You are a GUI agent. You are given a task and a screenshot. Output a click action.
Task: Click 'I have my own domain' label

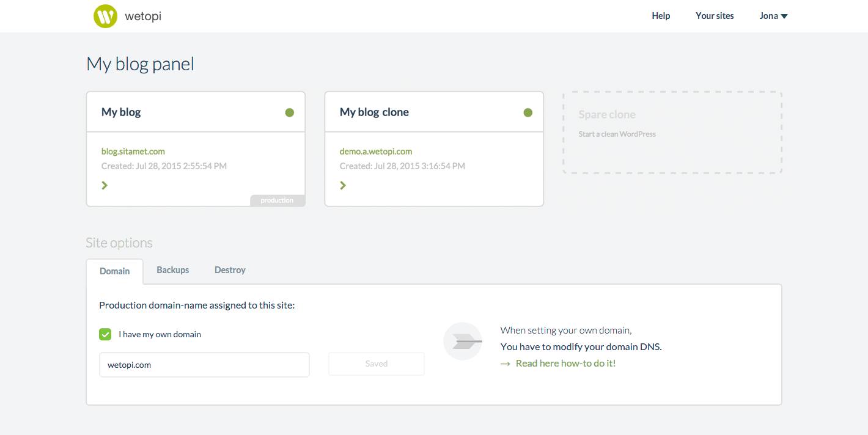pos(160,335)
